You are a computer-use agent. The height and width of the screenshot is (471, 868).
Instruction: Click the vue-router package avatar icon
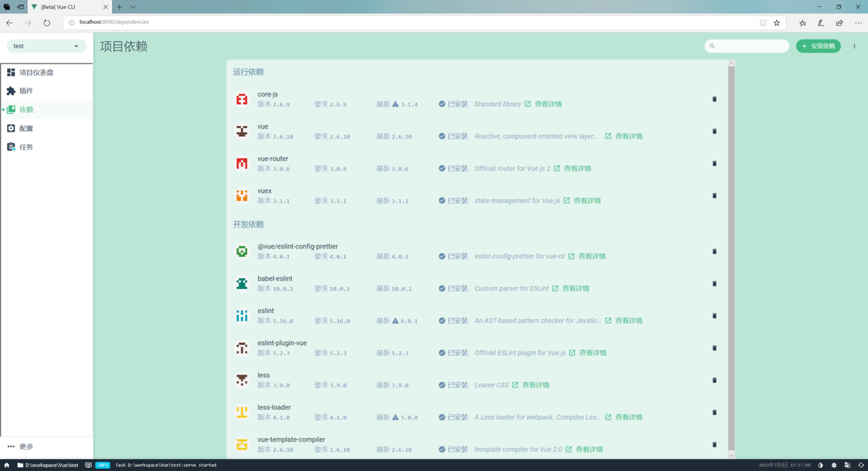[241, 164]
